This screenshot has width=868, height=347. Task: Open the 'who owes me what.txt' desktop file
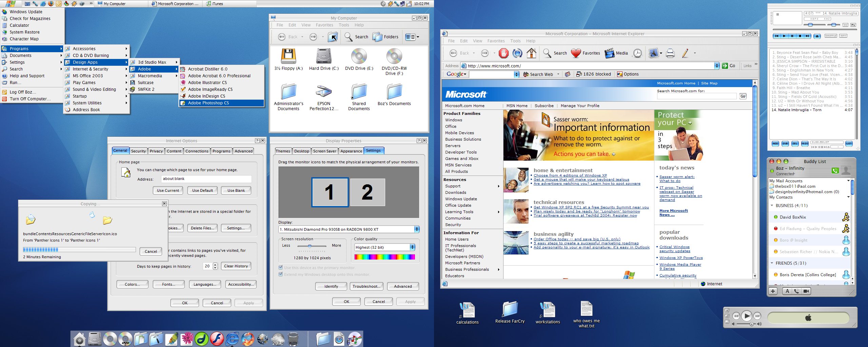[587, 314]
